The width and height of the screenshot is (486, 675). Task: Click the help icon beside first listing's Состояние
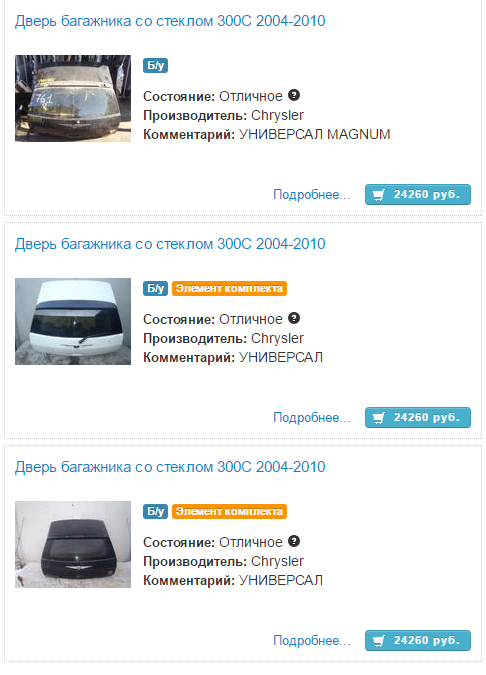[x=294, y=95]
